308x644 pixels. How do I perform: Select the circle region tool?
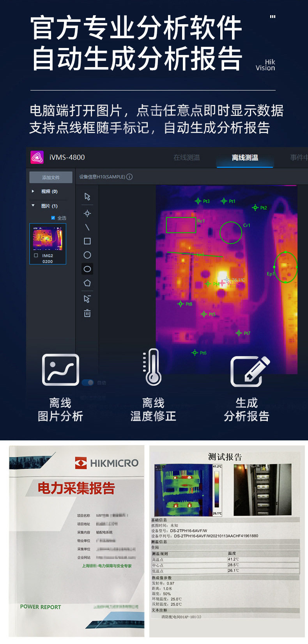[87, 255]
